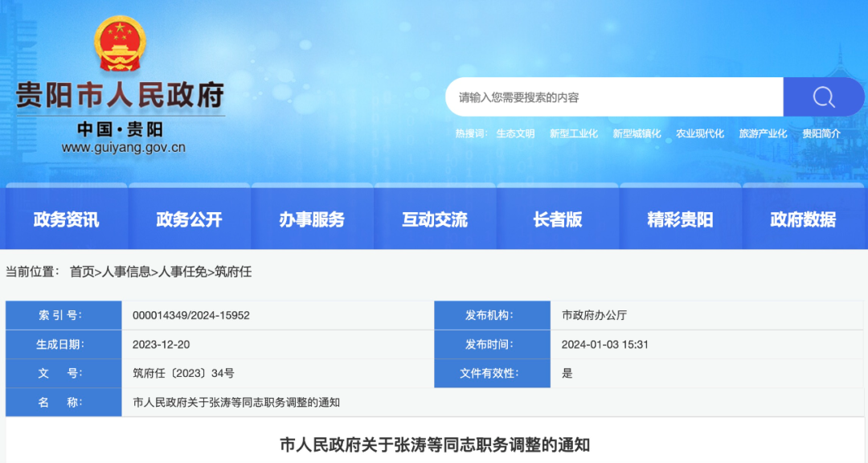Select the 新型城镇化 hot word

637,134
